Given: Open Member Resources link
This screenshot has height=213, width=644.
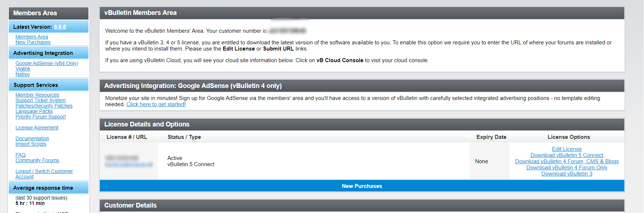Looking at the screenshot, I should (x=37, y=95).
